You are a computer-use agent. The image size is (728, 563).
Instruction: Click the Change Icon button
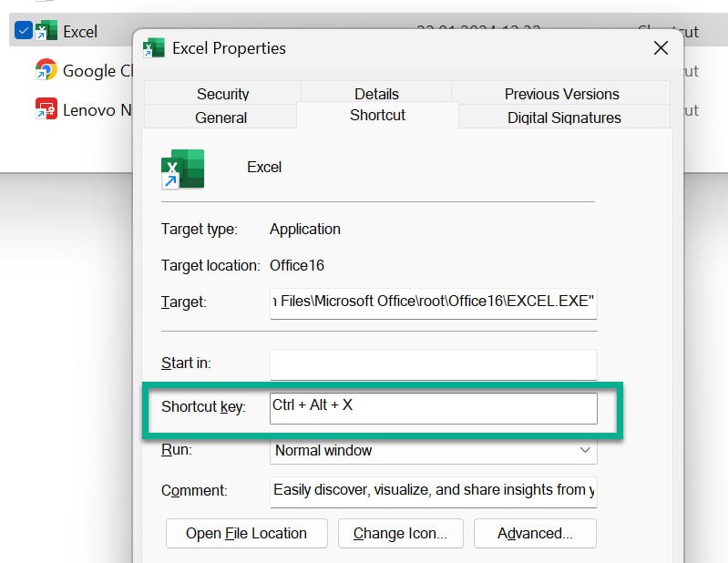pos(400,533)
